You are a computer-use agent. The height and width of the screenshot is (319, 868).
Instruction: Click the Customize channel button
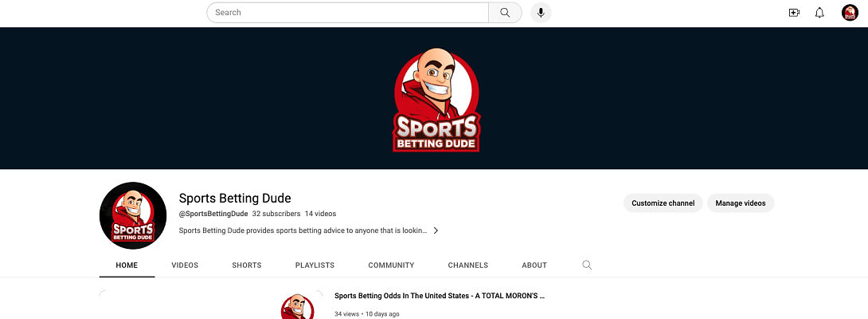coord(663,203)
